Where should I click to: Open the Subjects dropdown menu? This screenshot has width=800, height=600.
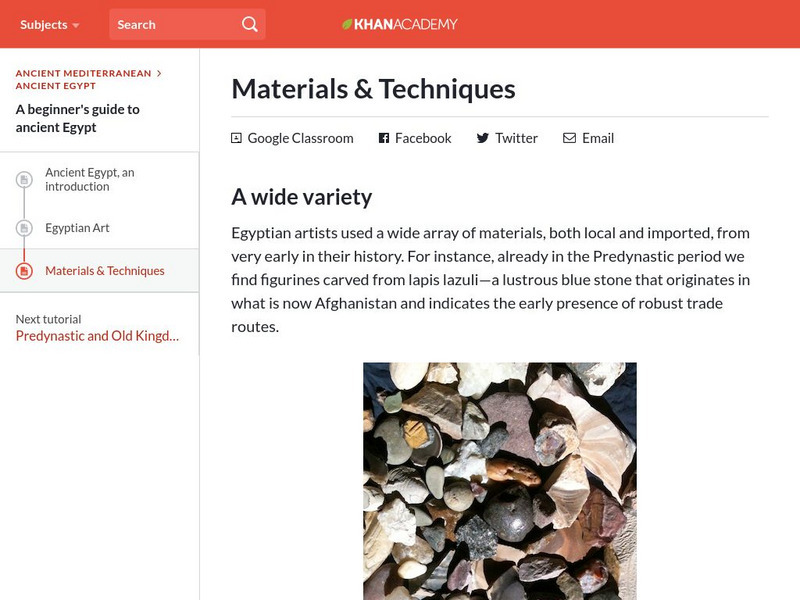[49, 24]
